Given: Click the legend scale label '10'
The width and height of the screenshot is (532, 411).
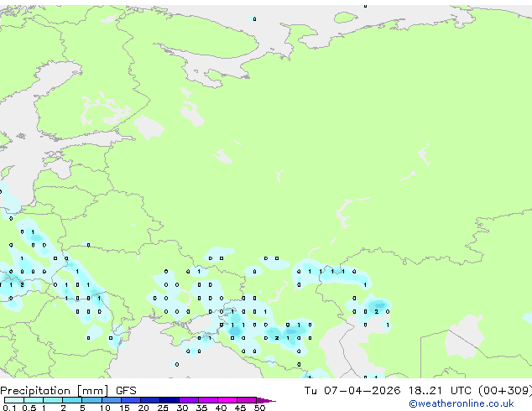Looking at the screenshot, I should [x=105, y=408].
